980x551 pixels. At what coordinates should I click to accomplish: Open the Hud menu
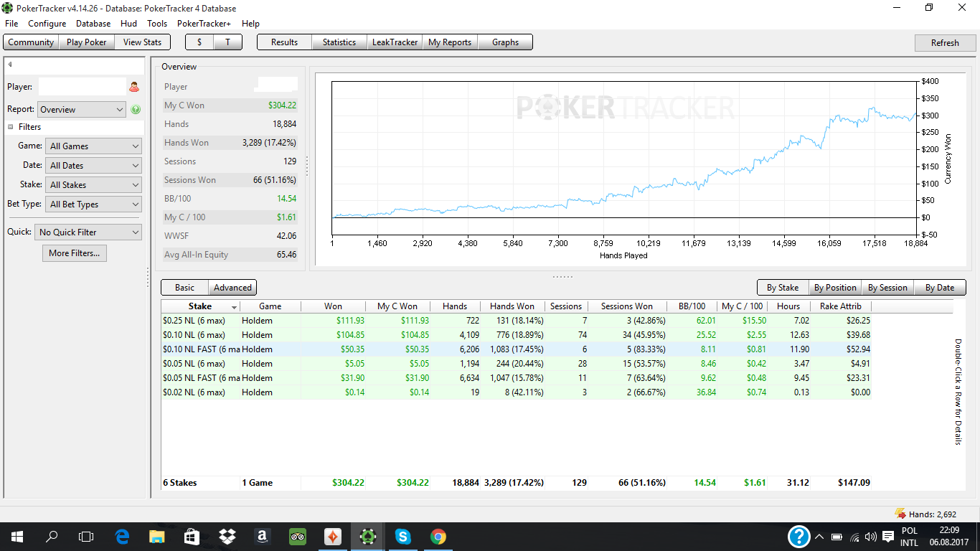(x=129, y=24)
